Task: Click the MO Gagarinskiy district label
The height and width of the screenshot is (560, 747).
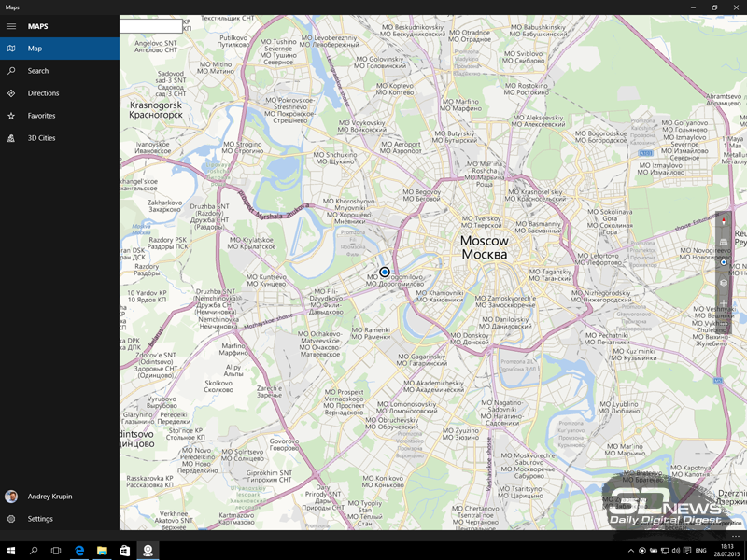Action: coord(422,359)
